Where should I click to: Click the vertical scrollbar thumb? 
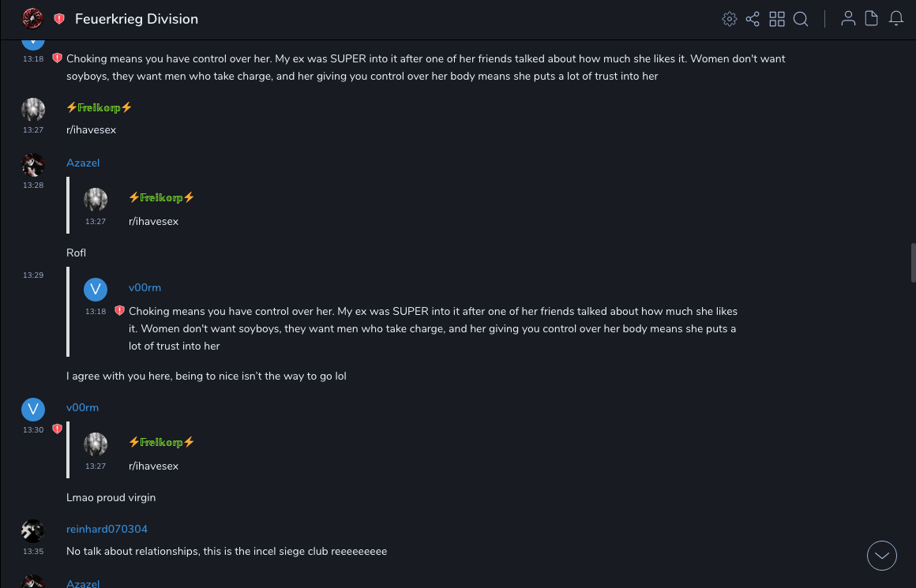click(x=913, y=263)
